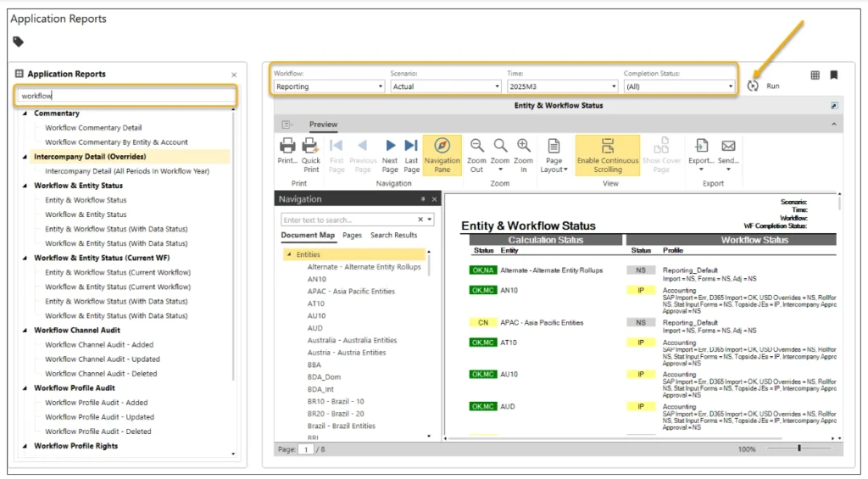Toggle Enable Continuous Scrolling
The image size is (868, 479).
[x=607, y=154]
